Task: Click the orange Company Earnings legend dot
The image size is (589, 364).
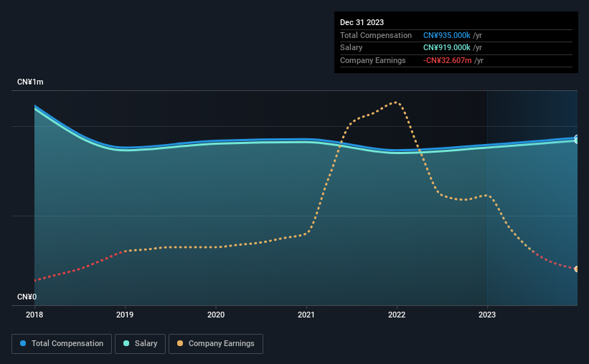Action: (x=180, y=343)
